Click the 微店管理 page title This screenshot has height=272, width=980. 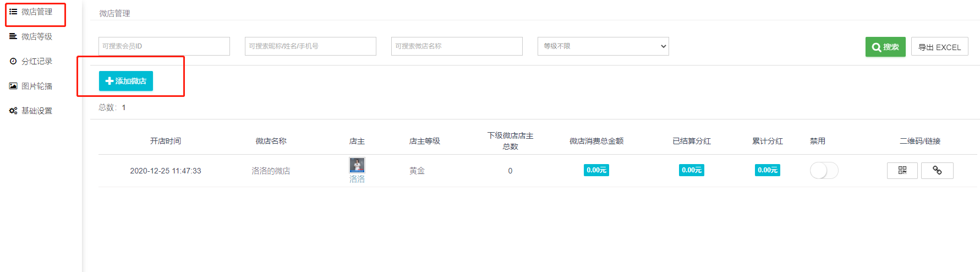click(x=114, y=13)
